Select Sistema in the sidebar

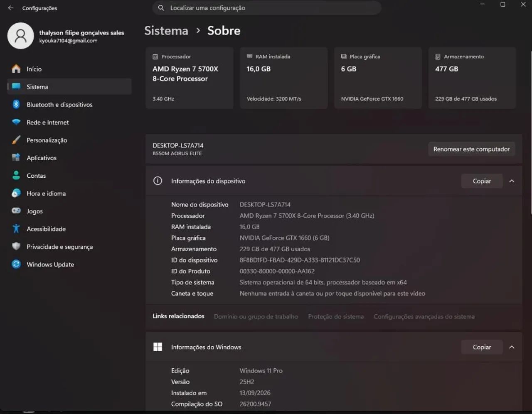(x=69, y=86)
